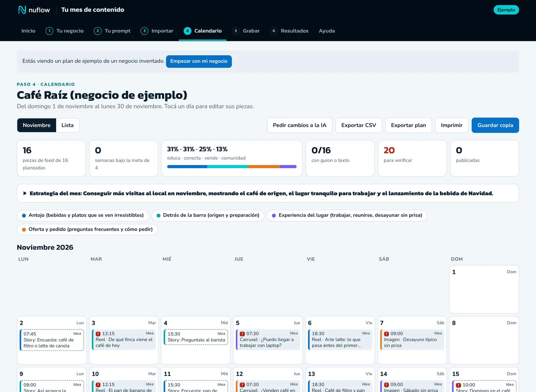The width and height of the screenshot is (536, 392).
Task: Open the Importar step
Action: (x=157, y=31)
